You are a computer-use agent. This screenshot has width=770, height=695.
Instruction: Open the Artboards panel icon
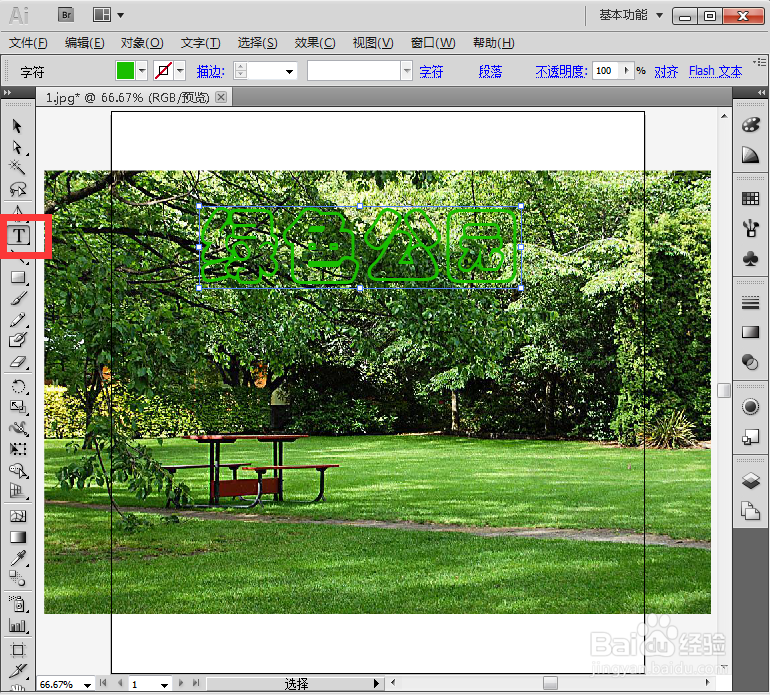[750, 511]
